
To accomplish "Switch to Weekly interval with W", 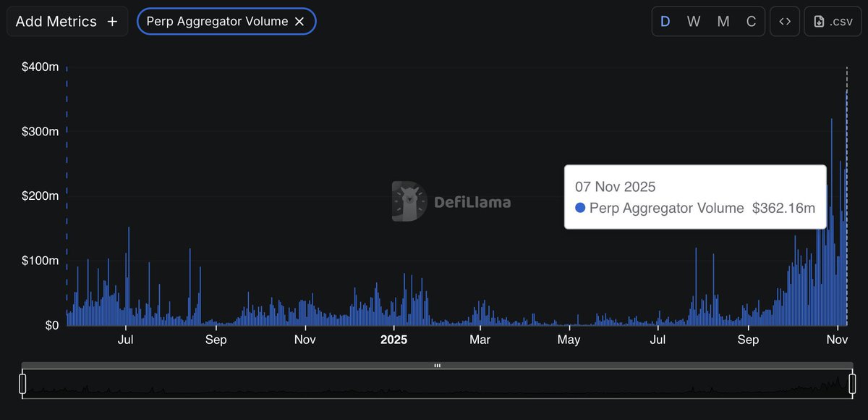I will (x=694, y=22).
